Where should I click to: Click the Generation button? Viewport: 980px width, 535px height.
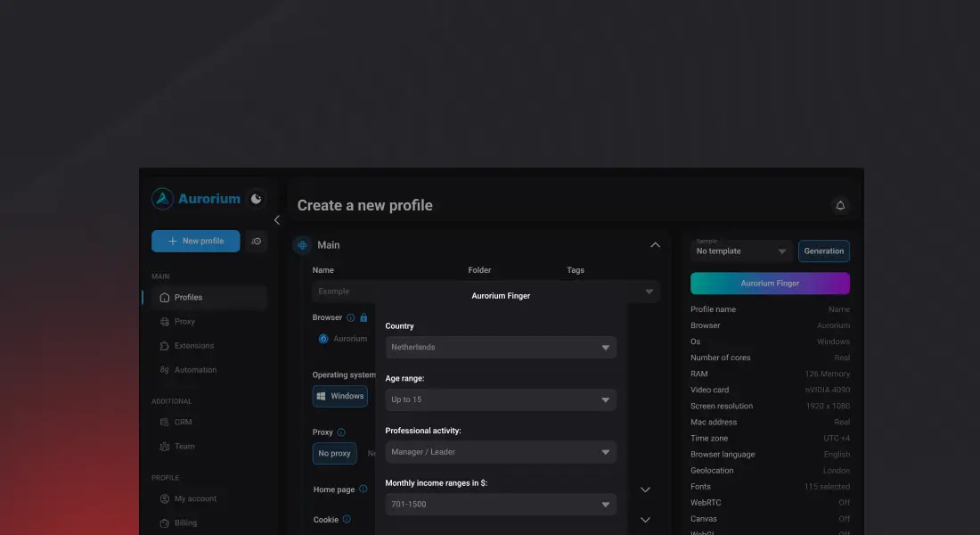pos(823,251)
